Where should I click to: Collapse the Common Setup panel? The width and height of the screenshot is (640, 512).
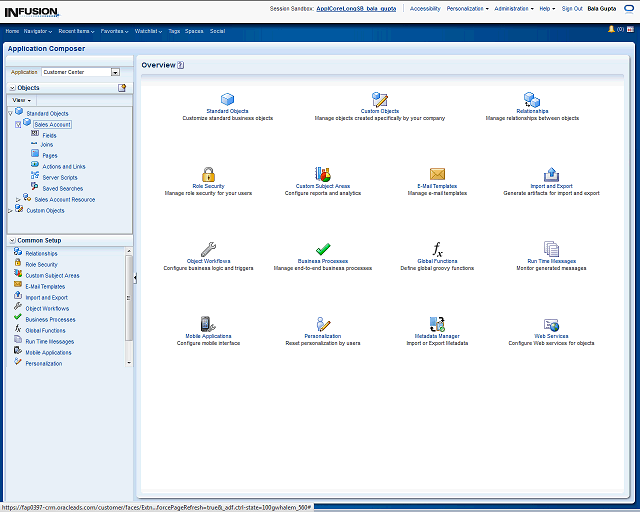(x=11, y=241)
